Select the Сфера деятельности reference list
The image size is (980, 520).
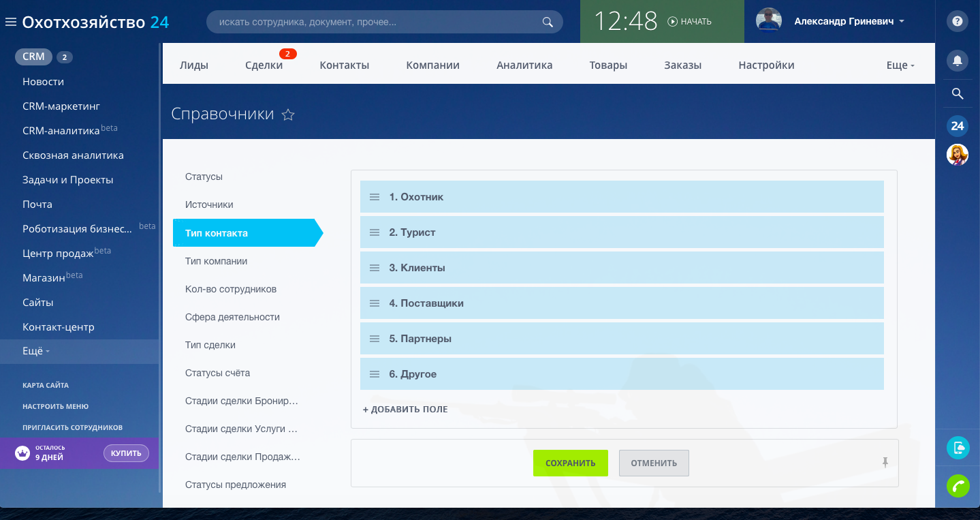[232, 317]
